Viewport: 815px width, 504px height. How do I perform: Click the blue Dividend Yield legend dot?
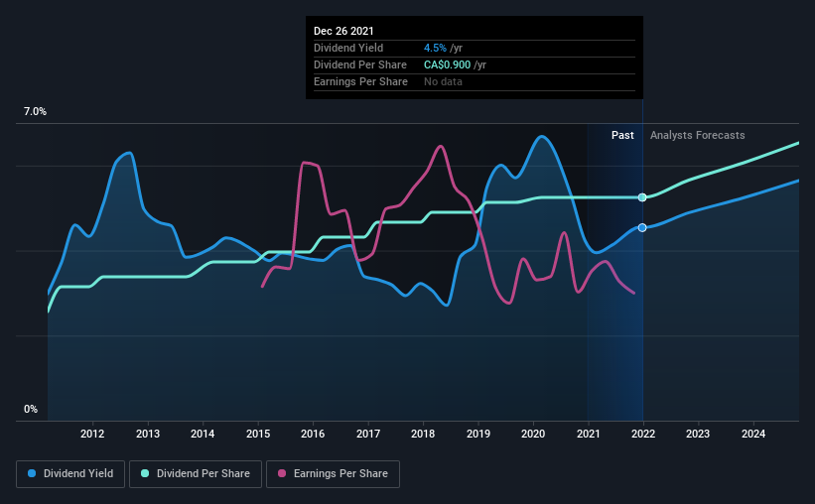(x=32, y=473)
